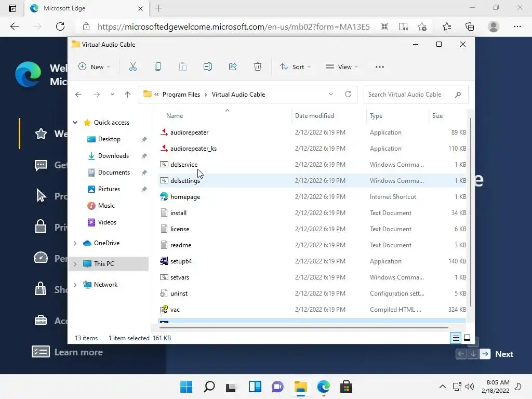Open immersive reader icon in Edge address bar
This screenshot has width=532, height=399.
click(403, 26)
